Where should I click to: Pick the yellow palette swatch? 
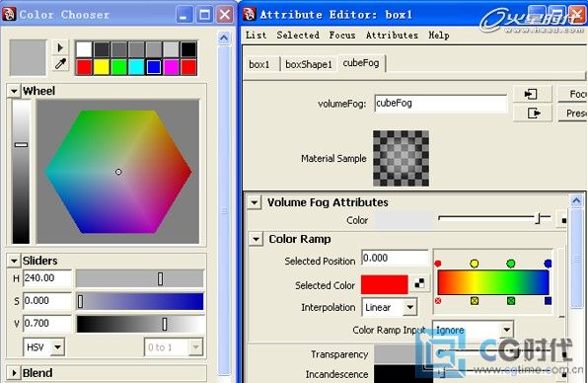point(102,67)
